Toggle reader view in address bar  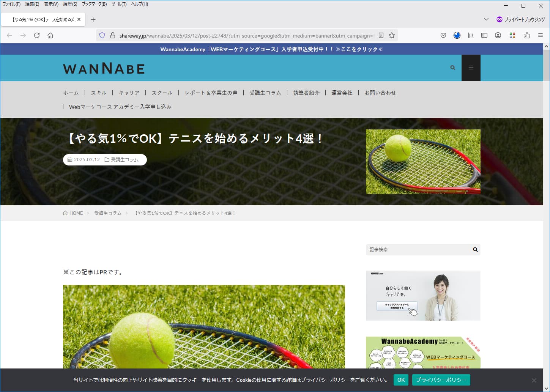click(381, 35)
